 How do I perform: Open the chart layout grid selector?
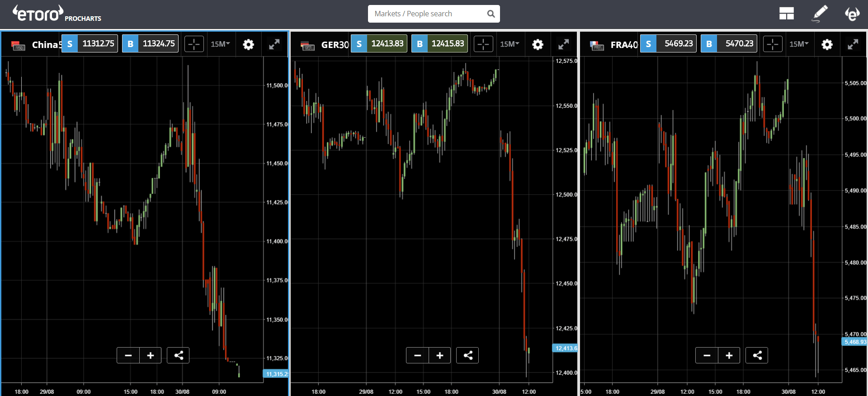[786, 14]
